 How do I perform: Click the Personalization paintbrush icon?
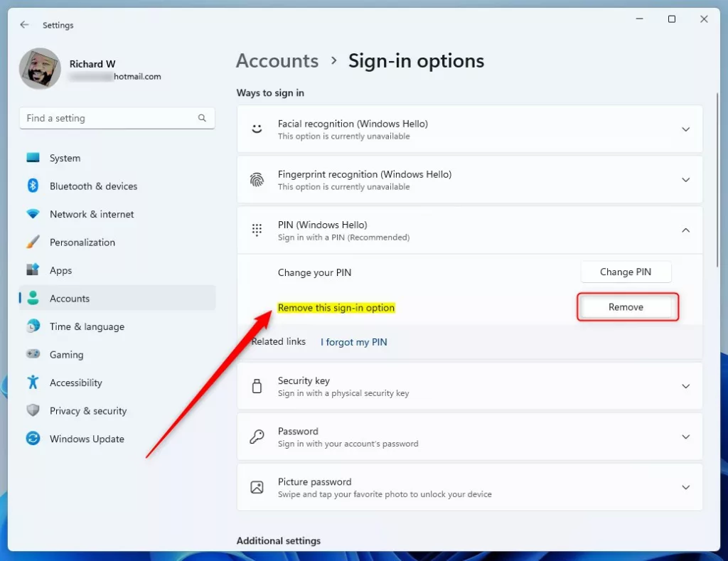pos(33,242)
